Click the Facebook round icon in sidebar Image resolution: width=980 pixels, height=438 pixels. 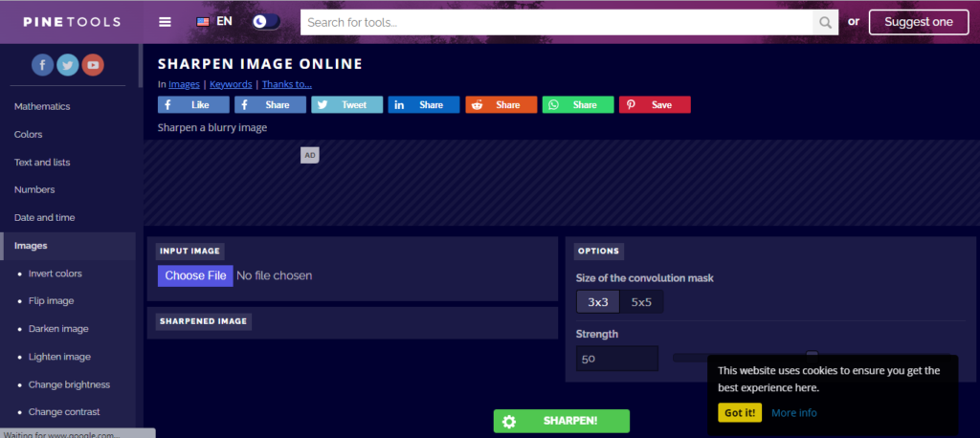point(42,65)
